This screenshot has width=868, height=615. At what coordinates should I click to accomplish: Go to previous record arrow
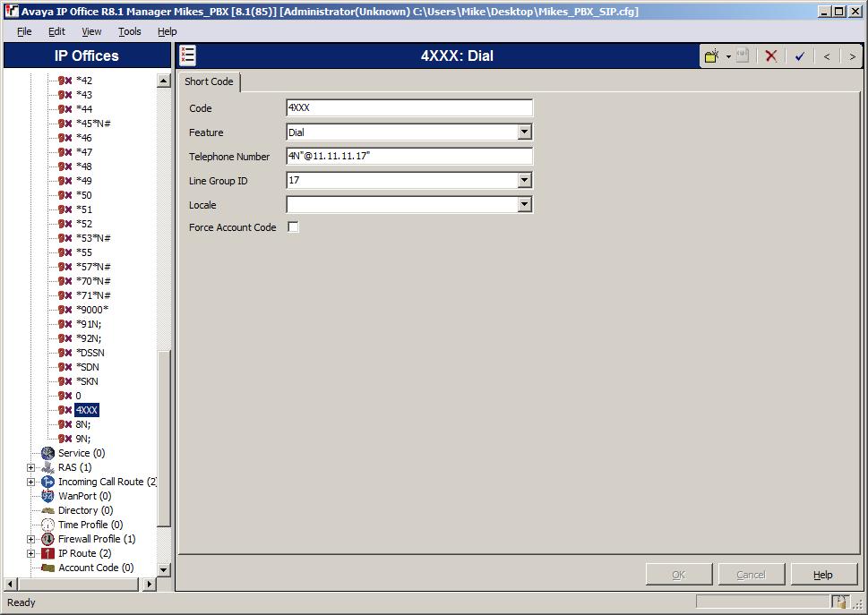click(827, 56)
